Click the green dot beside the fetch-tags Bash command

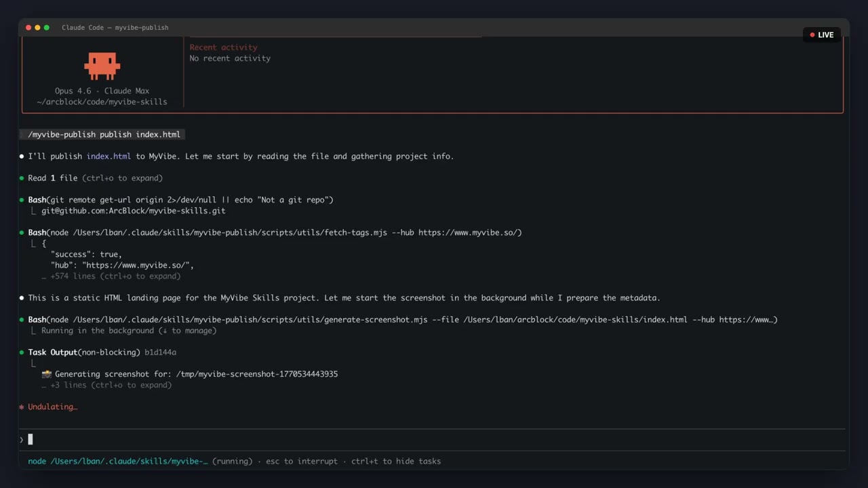[22, 232]
